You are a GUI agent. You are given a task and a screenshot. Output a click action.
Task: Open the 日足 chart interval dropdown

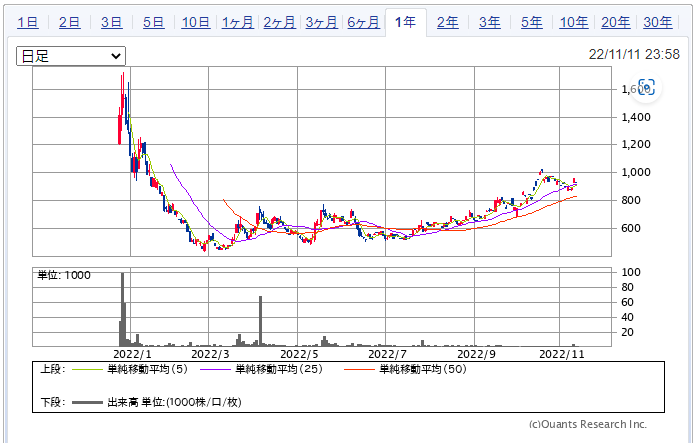coord(71,56)
